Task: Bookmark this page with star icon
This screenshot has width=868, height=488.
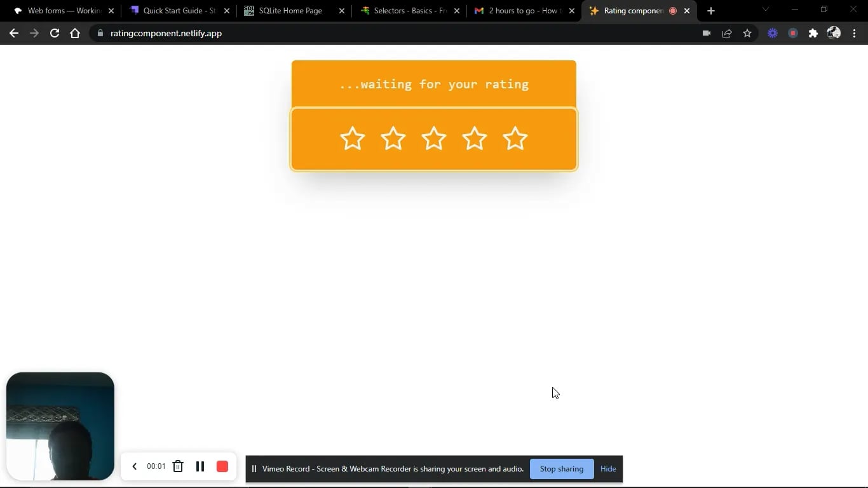Action: pos(747,33)
